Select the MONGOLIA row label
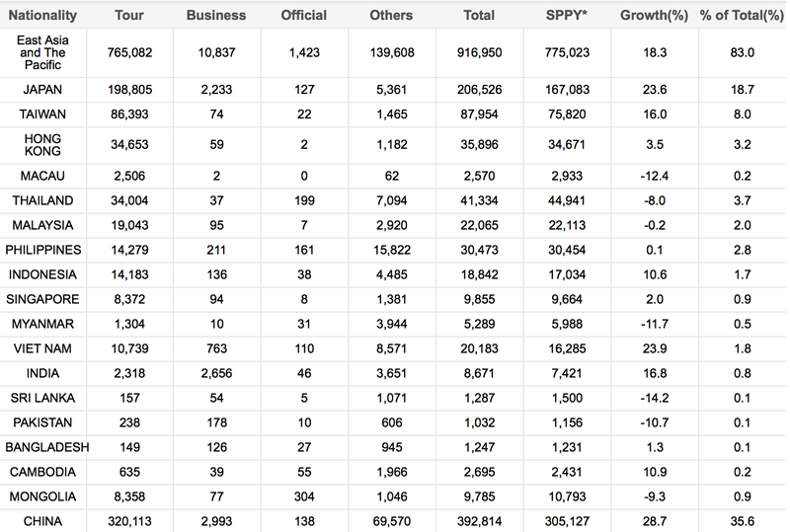This screenshot has width=790, height=532. (42, 496)
